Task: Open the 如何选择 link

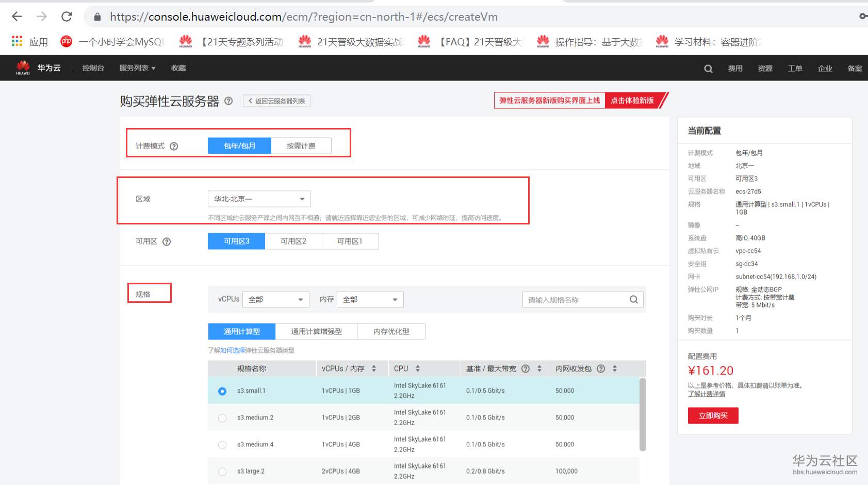Action: coord(233,350)
